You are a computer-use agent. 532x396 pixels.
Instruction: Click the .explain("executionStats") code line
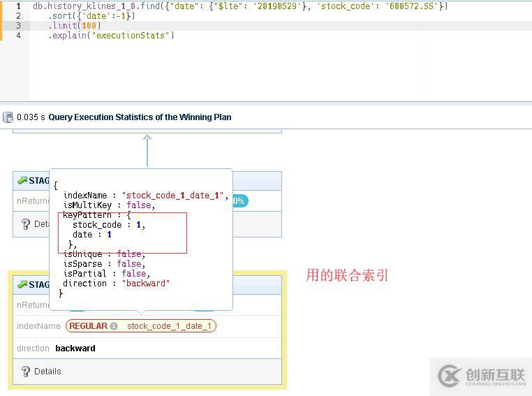click(x=111, y=36)
